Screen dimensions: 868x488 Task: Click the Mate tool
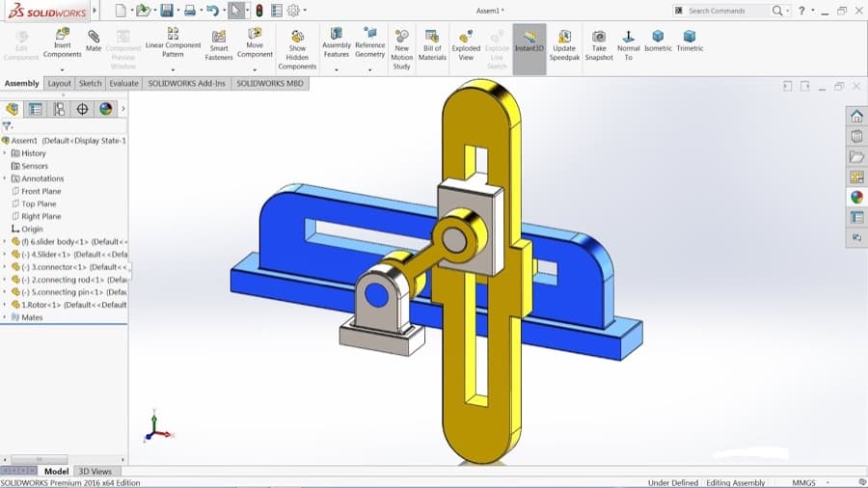click(94, 41)
